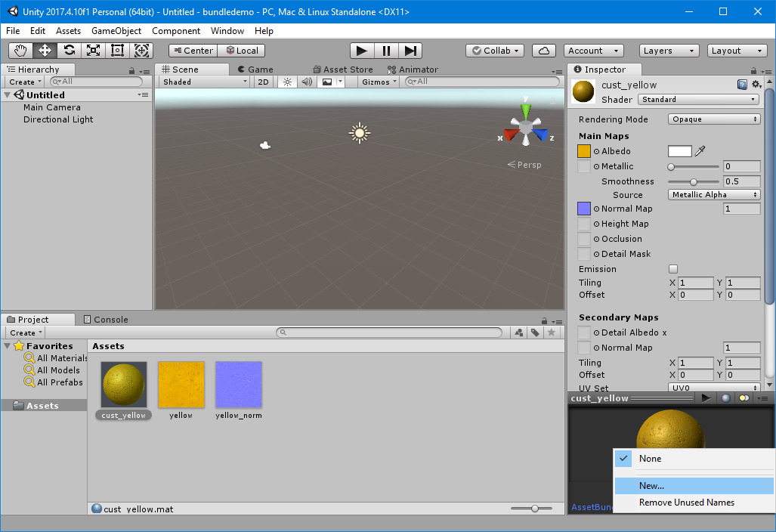Enable the Emission checkbox
Viewport: 776px width, 532px height.
673,269
